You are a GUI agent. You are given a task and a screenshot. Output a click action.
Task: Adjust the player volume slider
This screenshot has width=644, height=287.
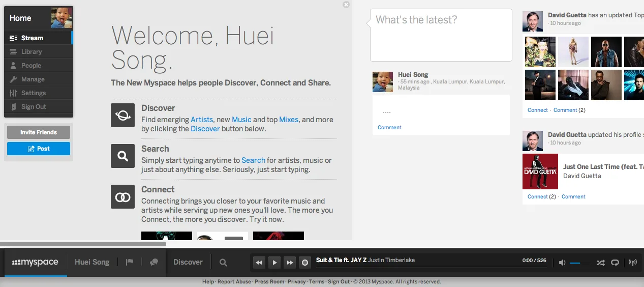coord(579,263)
